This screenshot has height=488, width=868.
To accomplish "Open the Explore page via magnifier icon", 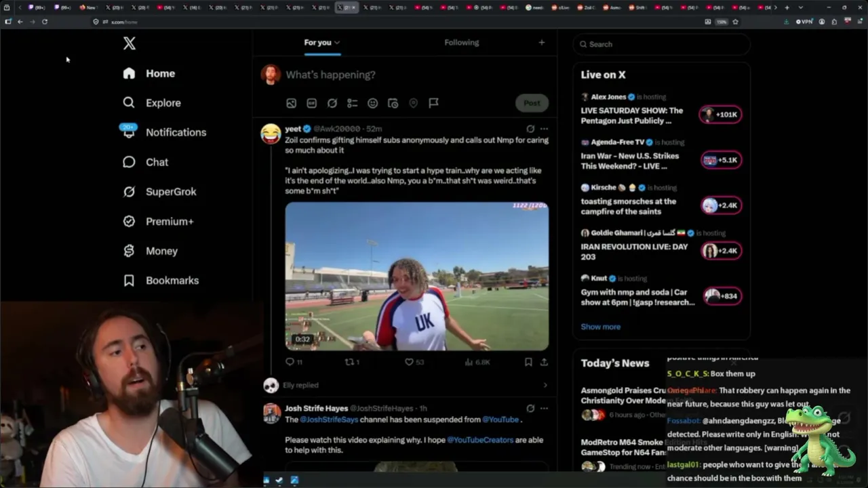I will click(x=129, y=103).
